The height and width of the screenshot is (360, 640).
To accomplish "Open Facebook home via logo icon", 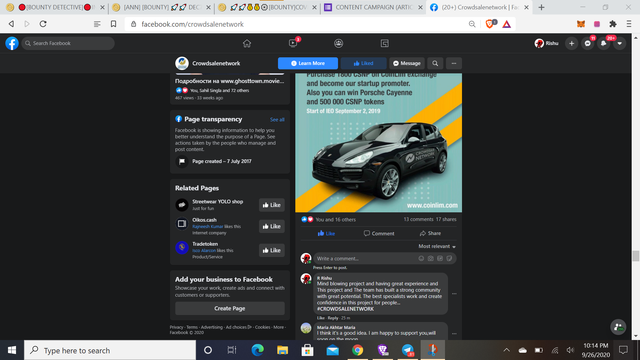I will point(12,43).
